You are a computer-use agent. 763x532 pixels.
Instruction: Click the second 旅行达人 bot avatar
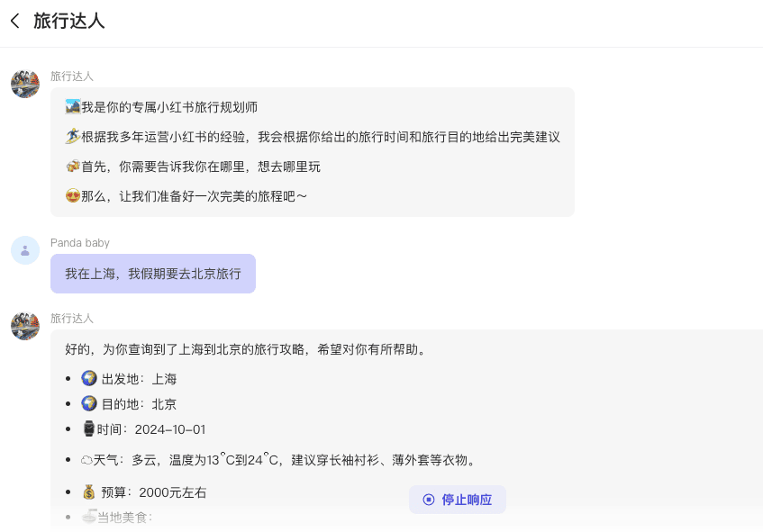pos(25,326)
